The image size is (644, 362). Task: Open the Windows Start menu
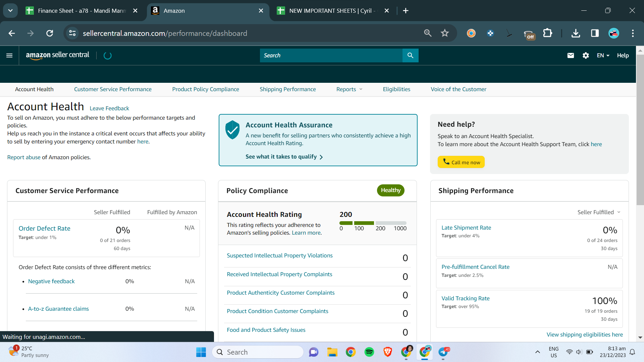(x=201, y=352)
